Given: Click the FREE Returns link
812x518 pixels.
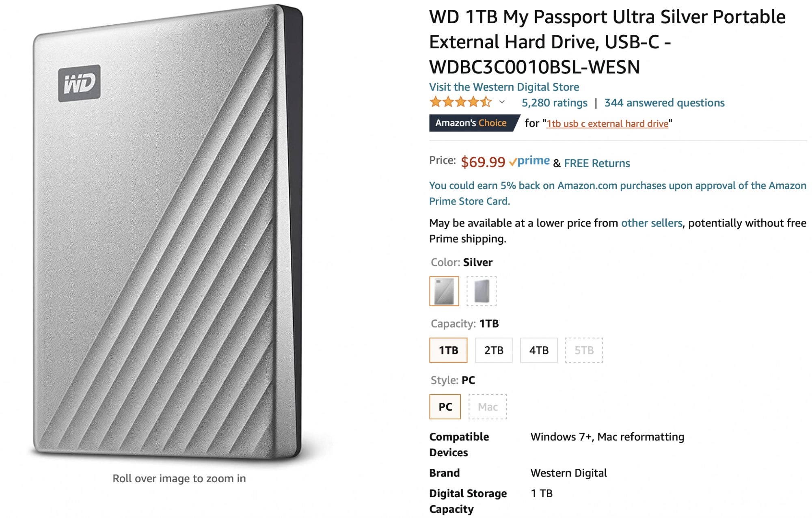Looking at the screenshot, I should 597,163.
